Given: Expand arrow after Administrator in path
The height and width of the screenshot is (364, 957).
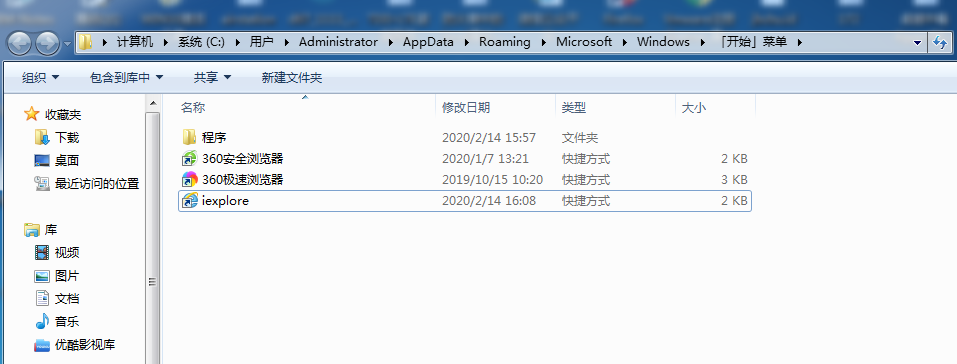Looking at the screenshot, I should click(x=391, y=43).
